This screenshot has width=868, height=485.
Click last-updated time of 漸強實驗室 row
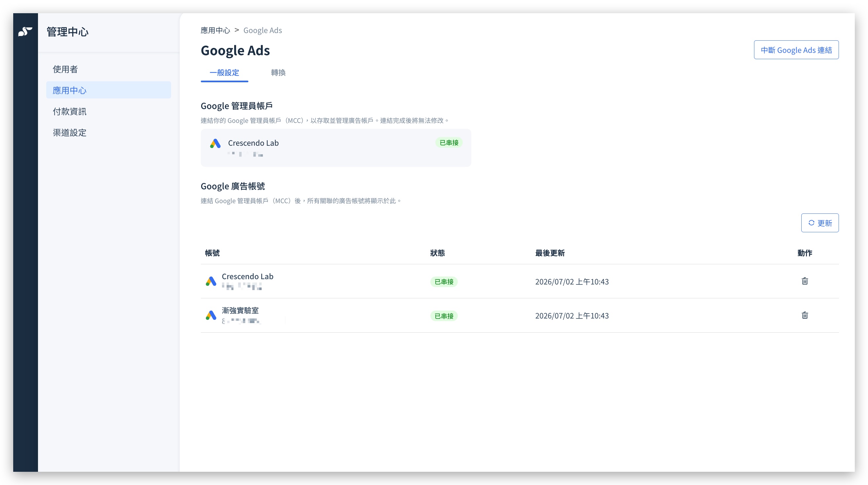(x=572, y=316)
